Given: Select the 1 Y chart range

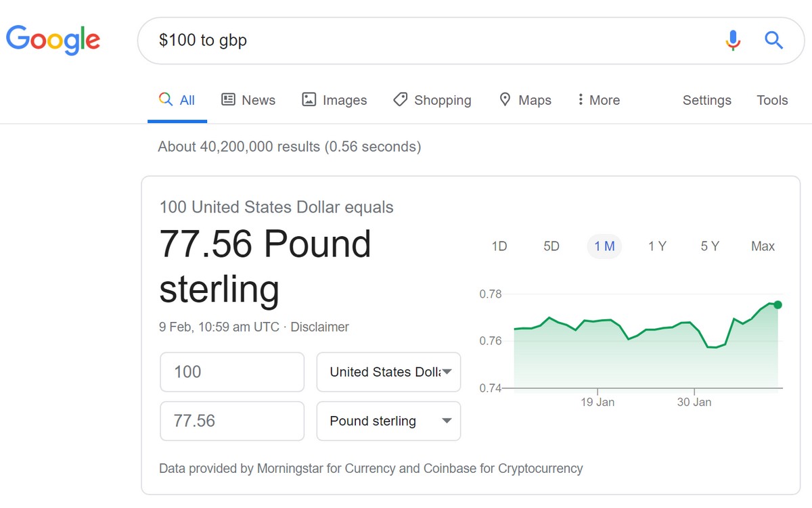Looking at the screenshot, I should point(657,246).
